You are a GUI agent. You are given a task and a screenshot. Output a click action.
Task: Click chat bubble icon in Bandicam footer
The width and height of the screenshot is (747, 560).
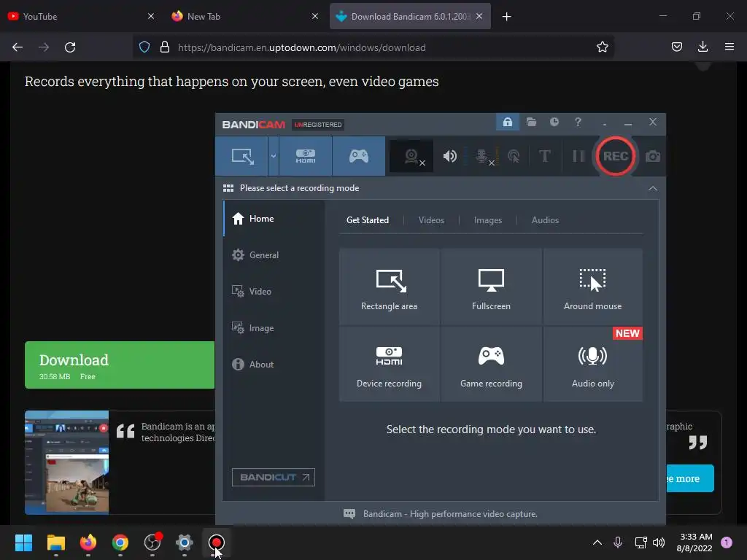tap(349, 514)
